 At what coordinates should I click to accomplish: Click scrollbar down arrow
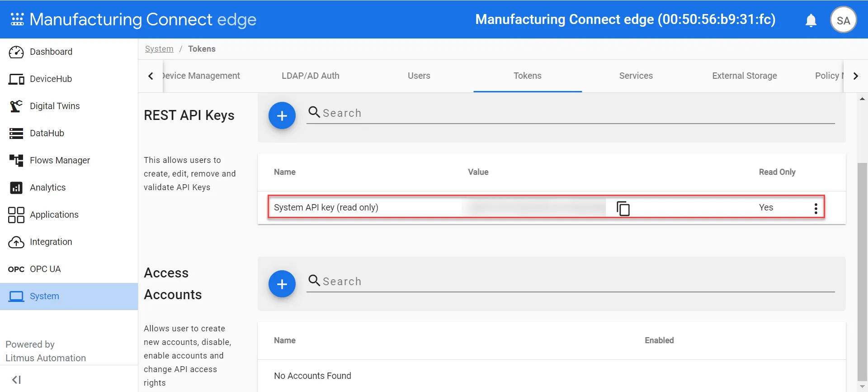[863, 387]
